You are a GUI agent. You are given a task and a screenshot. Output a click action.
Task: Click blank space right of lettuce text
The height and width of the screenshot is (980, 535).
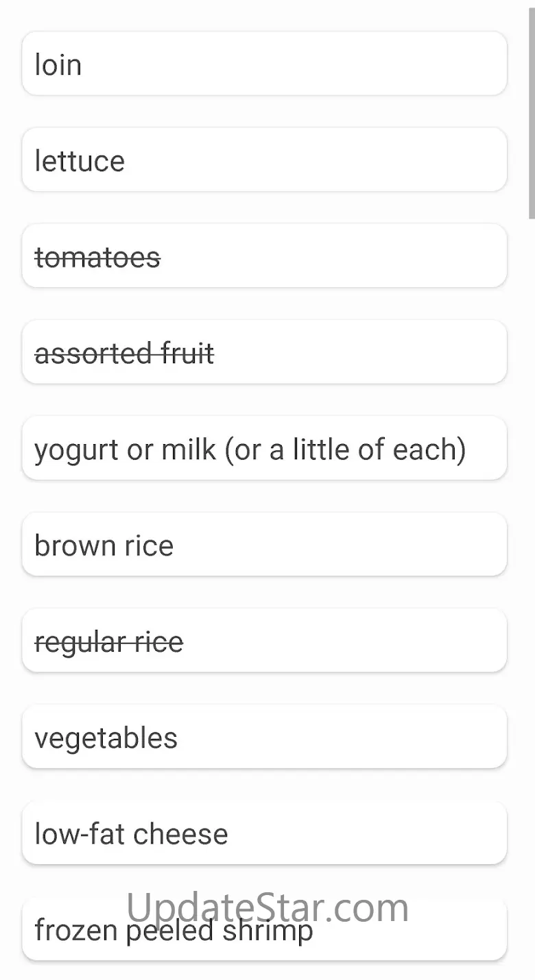pos(329,160)
